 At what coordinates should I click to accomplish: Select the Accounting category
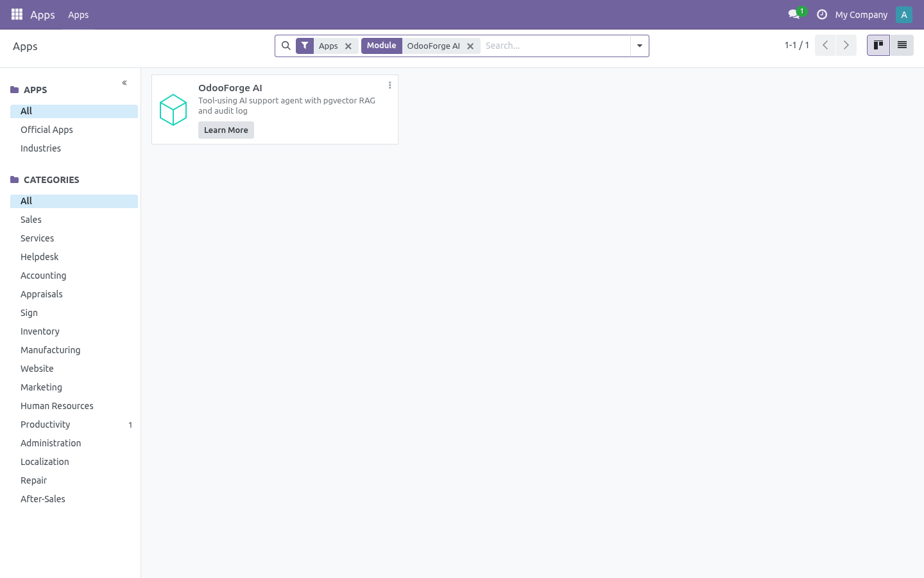74,276
